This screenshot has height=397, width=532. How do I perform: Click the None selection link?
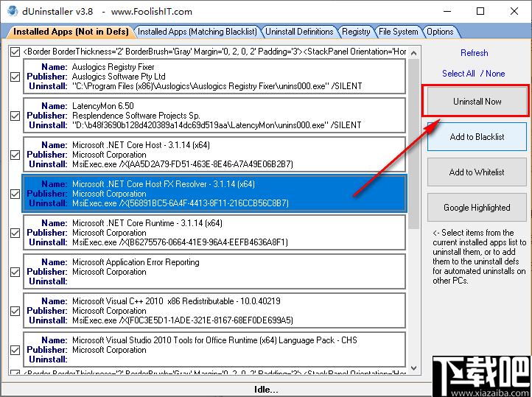click(x=495, y=74)
